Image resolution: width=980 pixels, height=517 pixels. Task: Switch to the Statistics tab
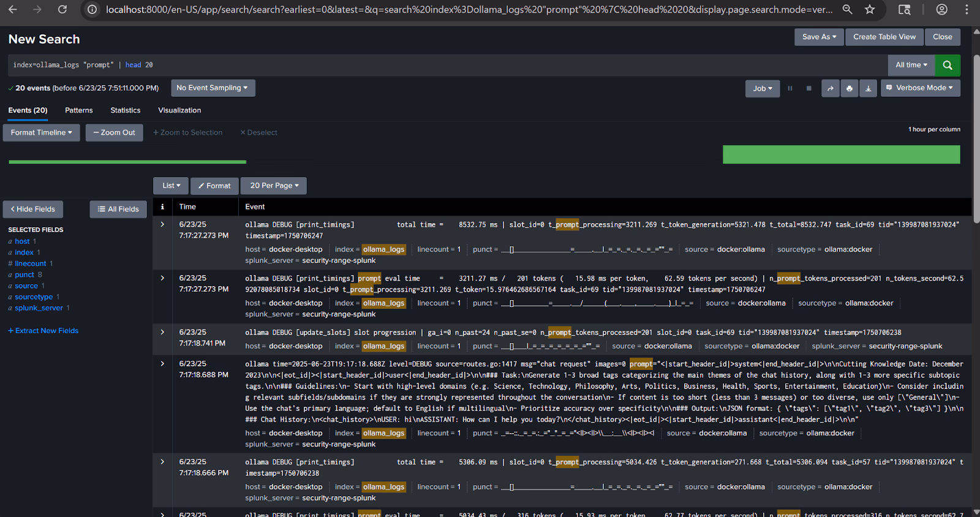pyautogui.click(x=125, y=110)
